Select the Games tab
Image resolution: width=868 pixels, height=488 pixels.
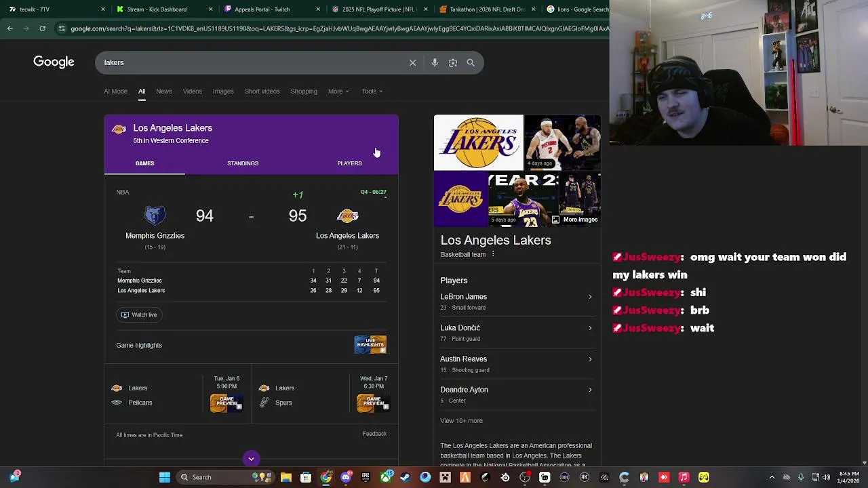pos(144,163)
